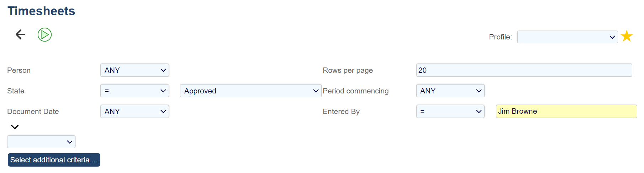644x173 pixels.
Task: Collapse criteria using the chevron below Document Date
Action: pyautogui.click(x=15, y=127)
